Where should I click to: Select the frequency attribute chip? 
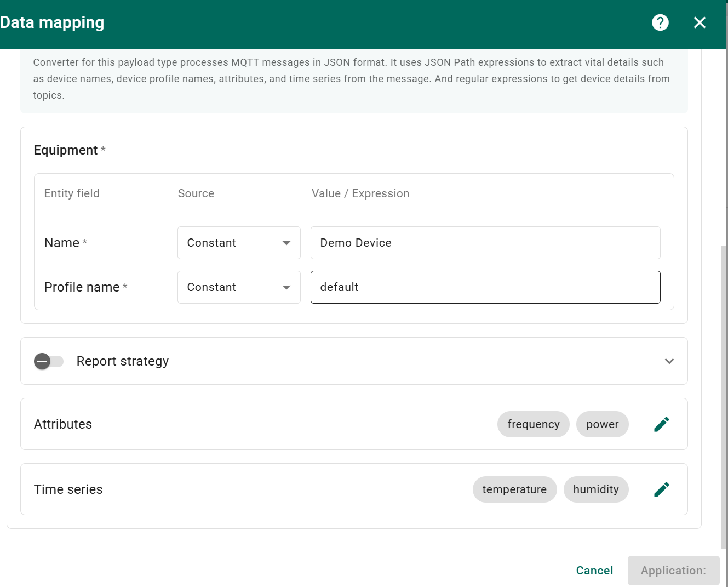pyautogui.click(x=533, y=424)
